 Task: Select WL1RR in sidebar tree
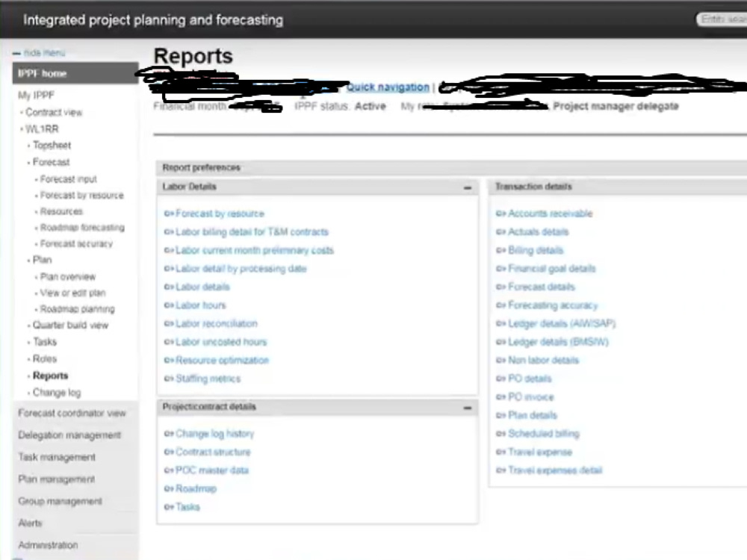coord(42,129)
